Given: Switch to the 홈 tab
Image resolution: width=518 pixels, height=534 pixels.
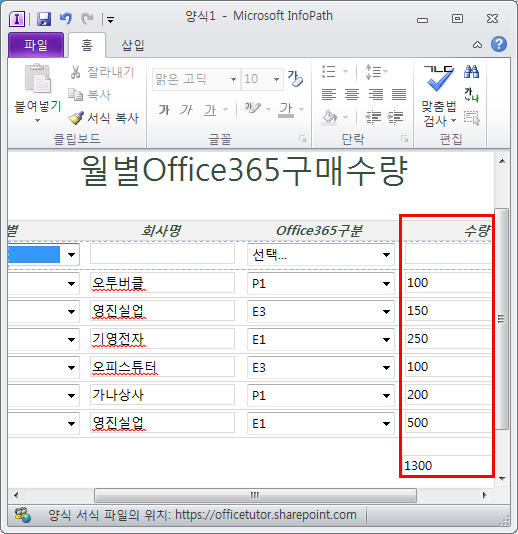Looking at the screenshot, I should coord(87,45).
